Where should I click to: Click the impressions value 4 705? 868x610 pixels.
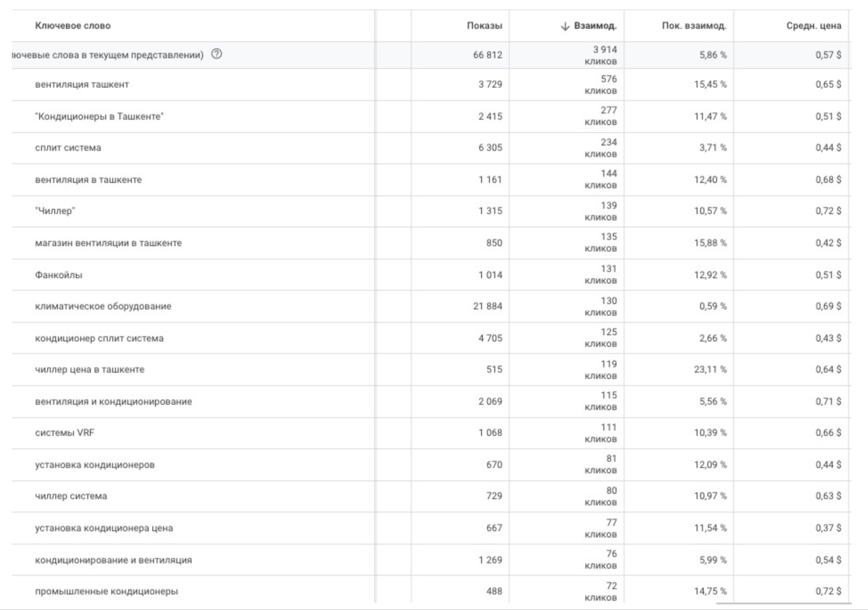490,338
